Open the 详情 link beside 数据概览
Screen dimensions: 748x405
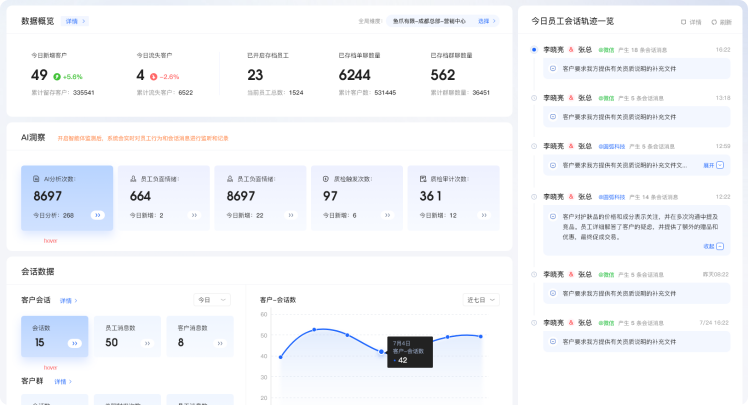(75, 20)
